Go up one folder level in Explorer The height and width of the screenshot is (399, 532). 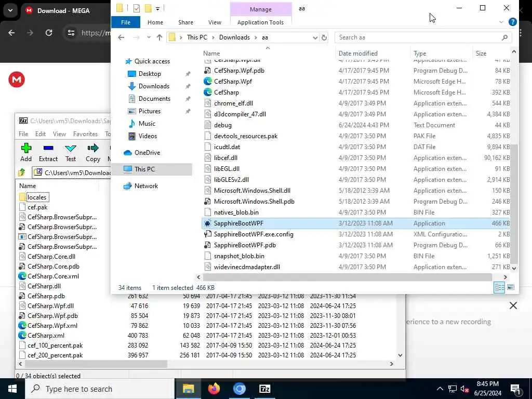click(159, 37)
